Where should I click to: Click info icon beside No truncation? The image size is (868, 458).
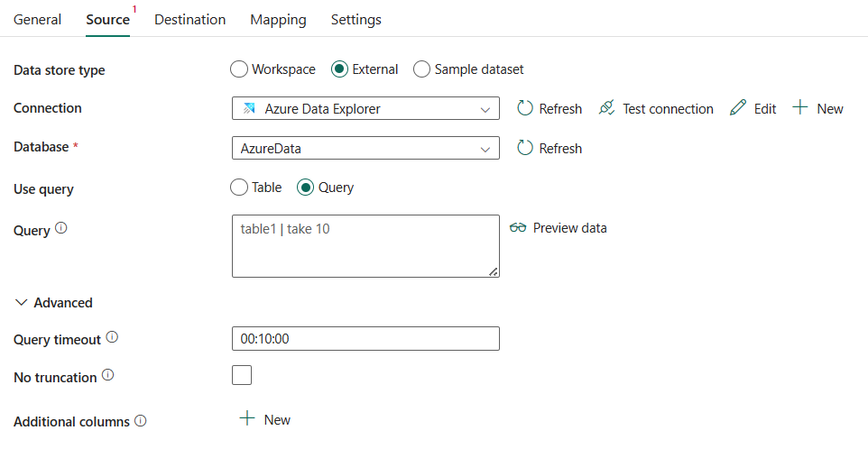pyautogui.click(x=108, y=375)
